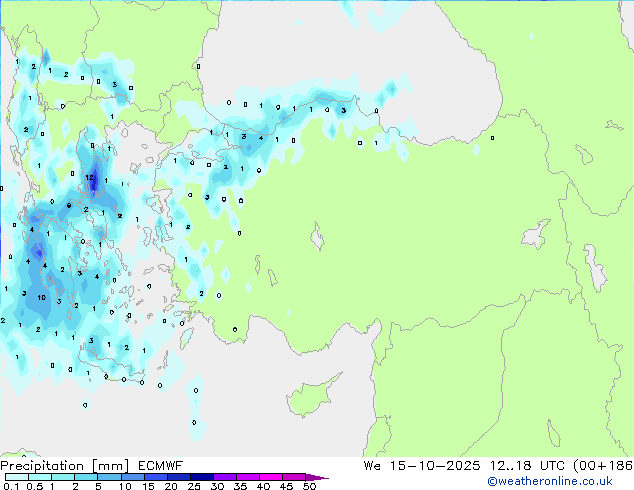Screen dimensions: 634x490
Task: Click the 5–10 mm legend swatch
Action: click(x=109, y=477)
